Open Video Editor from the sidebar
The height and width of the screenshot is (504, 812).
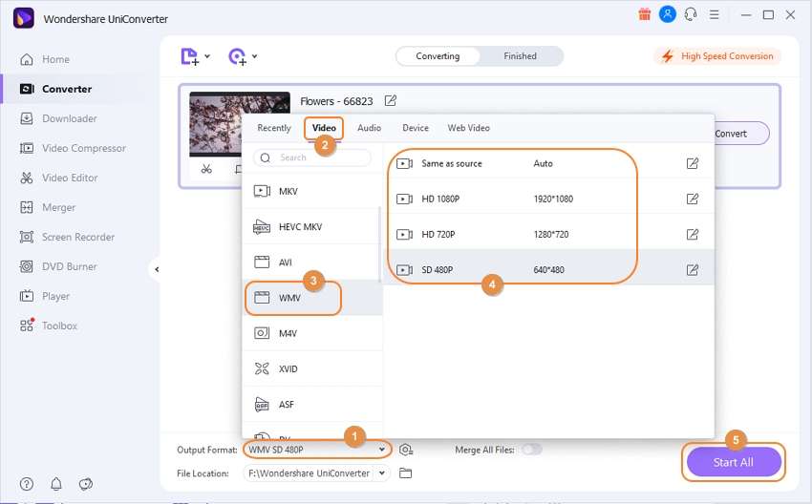pos(58,178)
